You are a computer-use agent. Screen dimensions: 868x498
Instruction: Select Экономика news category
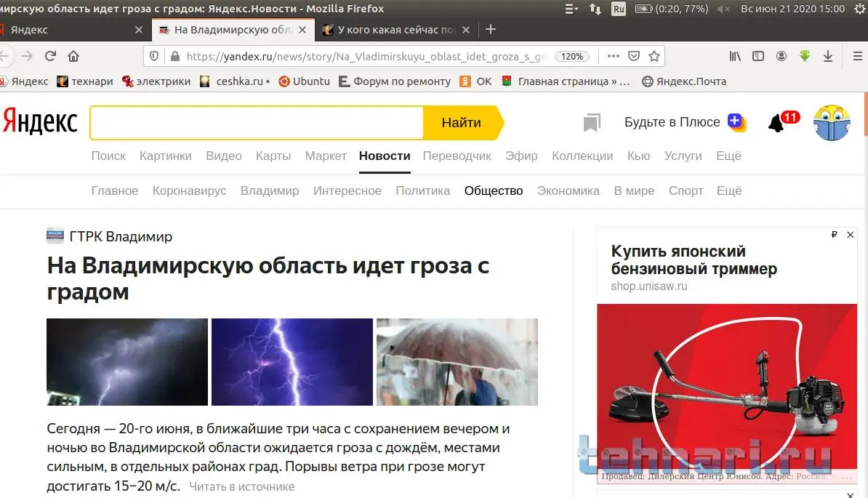568,191
